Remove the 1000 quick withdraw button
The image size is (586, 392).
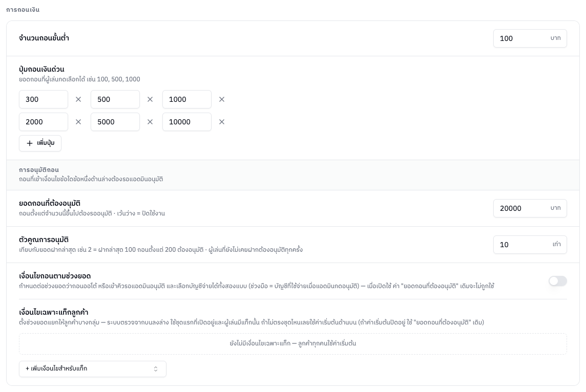tap(222, 99)
